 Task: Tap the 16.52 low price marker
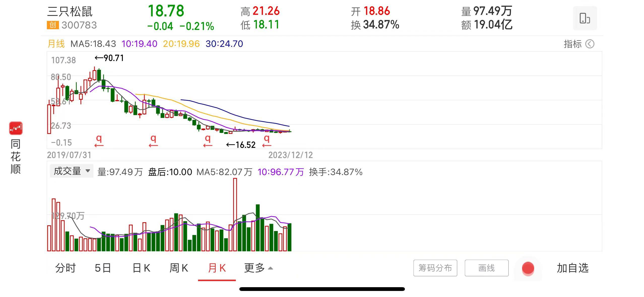[241, 145]
